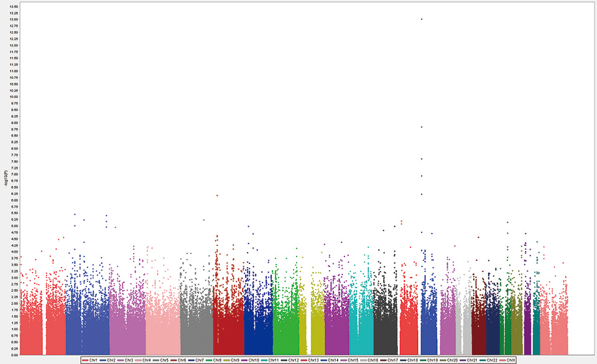Select the Chr18 legend entry

coord(413,360)
